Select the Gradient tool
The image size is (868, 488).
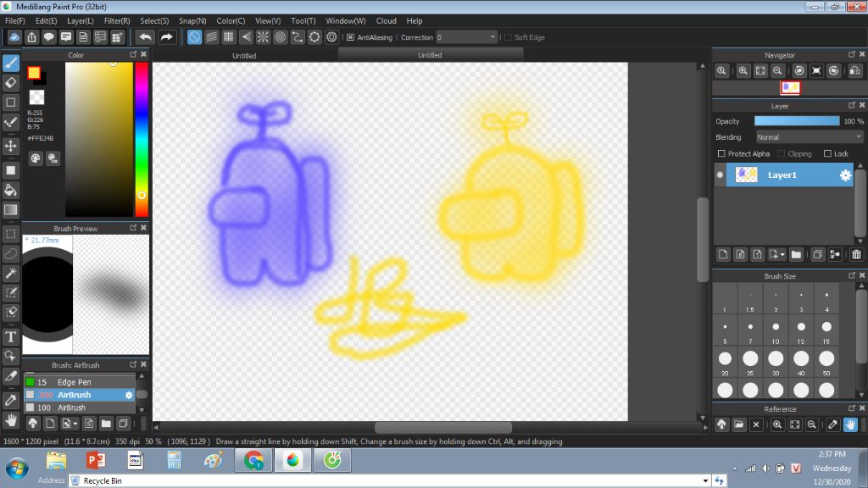10,210
